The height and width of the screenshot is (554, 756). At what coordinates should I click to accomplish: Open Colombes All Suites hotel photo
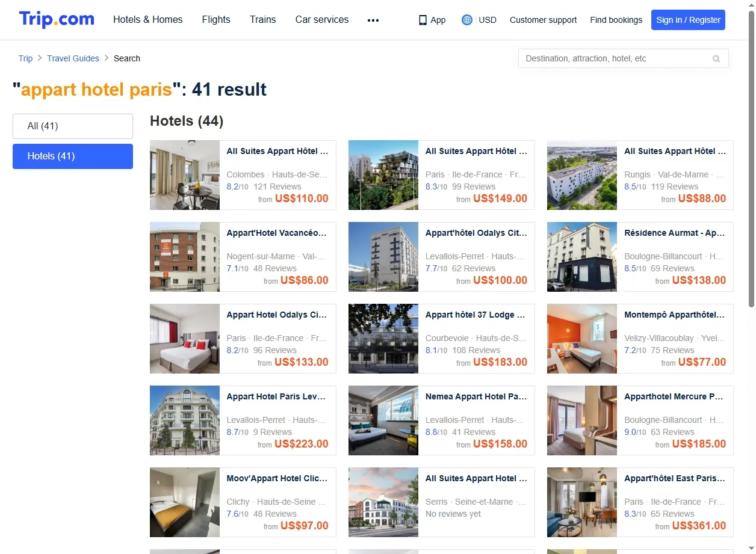(x=185, y=175)
